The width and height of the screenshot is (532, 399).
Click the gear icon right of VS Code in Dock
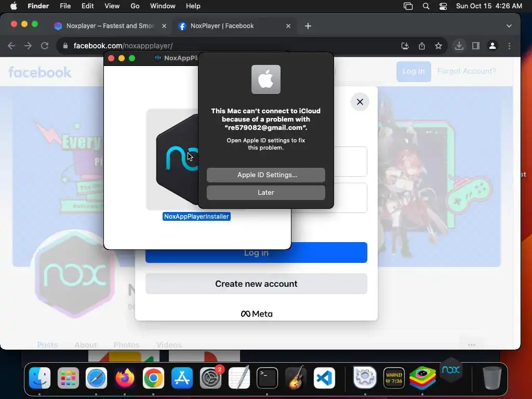pos(365,378)
